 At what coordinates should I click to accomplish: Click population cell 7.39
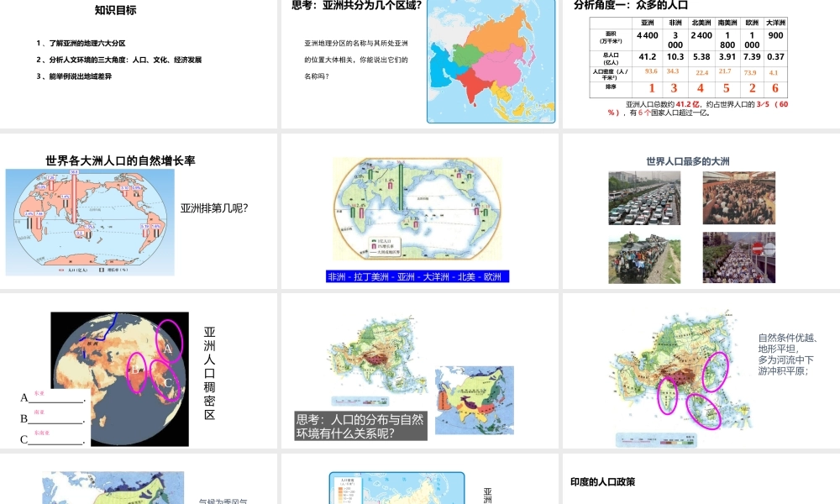[x=752, y=57]
